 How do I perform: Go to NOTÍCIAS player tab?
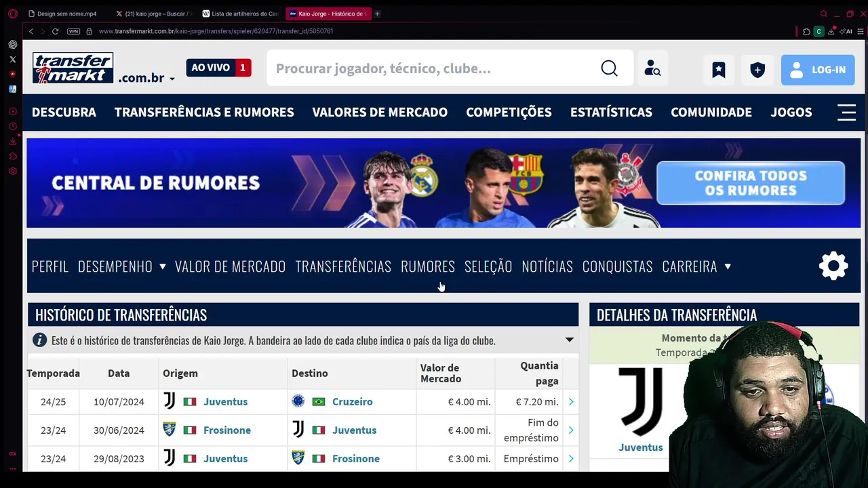coord(547,266)
